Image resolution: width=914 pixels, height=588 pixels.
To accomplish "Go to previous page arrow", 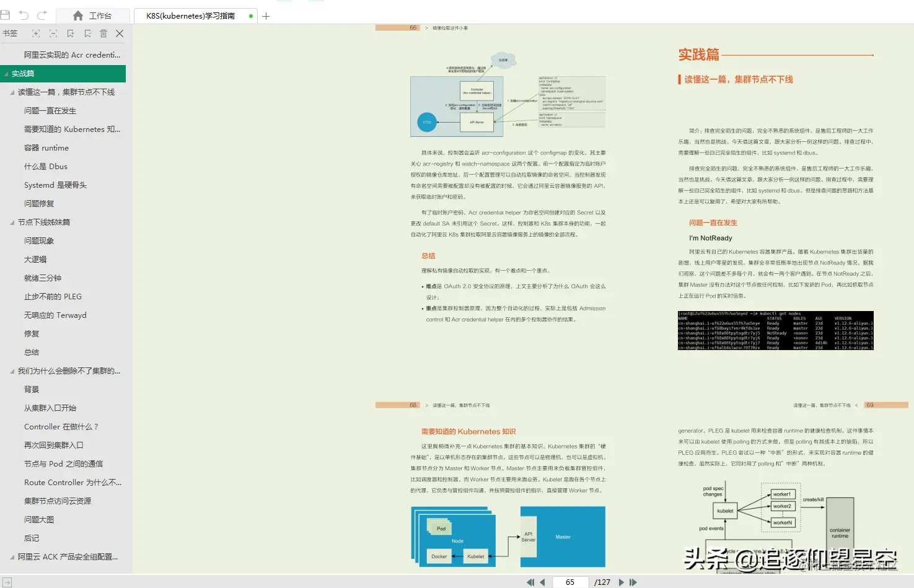I will tap(542, 582).
